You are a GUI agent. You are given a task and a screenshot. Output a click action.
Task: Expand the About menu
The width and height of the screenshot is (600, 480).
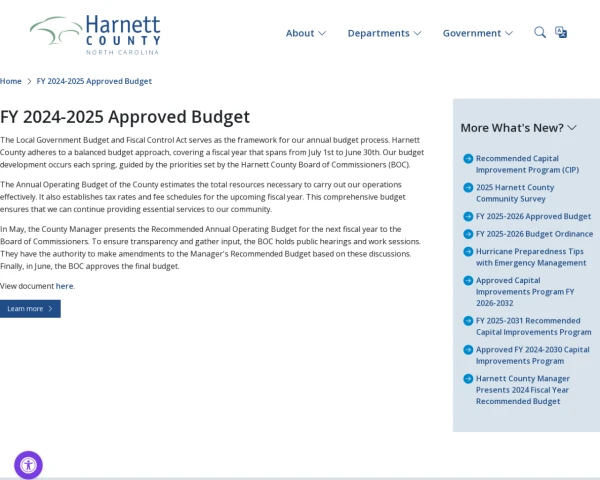point(306,33)
